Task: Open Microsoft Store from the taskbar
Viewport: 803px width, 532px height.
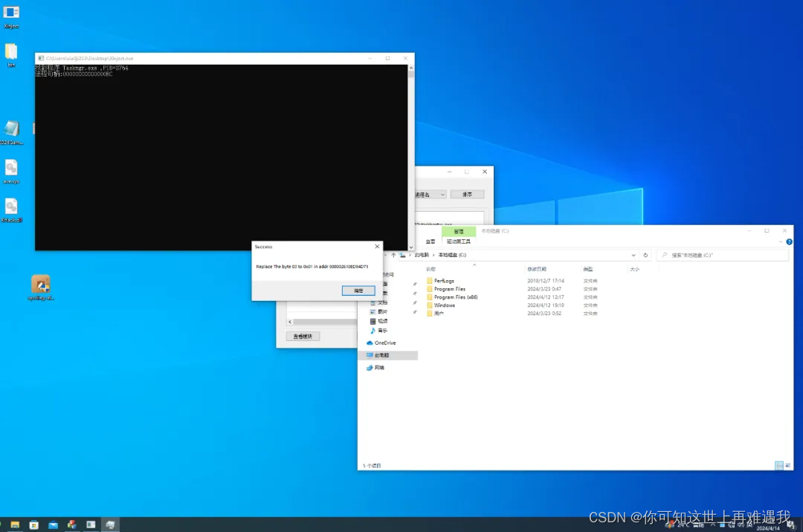Action: click(x=33, y=525)
